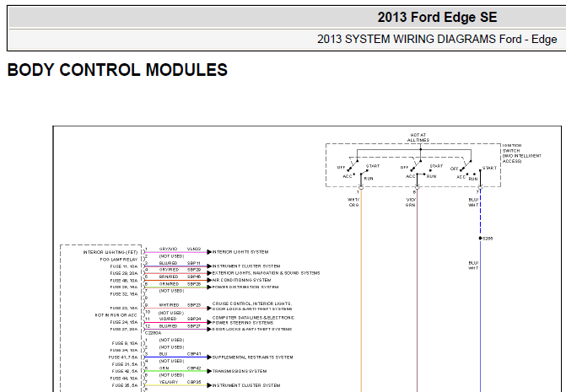Screen dimensions: 566x392
Task: Click "SUPPLEMENTAL RESTRAINTS SYSTEM" destination
Action: tap(253, 357)
